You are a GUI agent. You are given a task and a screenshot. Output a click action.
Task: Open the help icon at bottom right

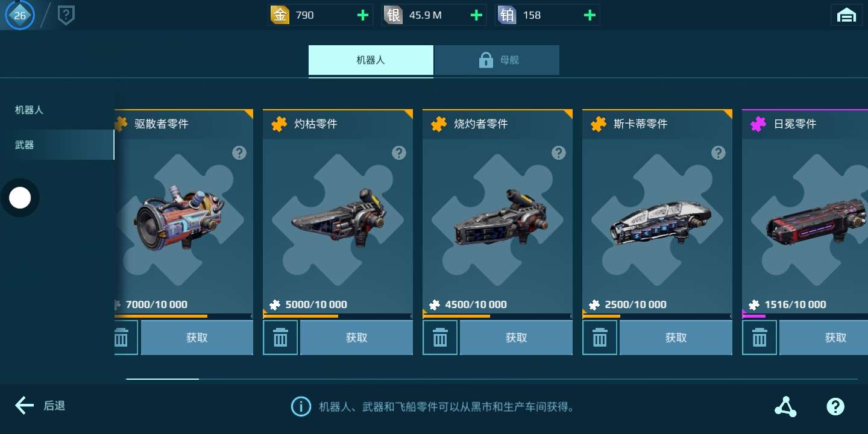coord(835,407)
